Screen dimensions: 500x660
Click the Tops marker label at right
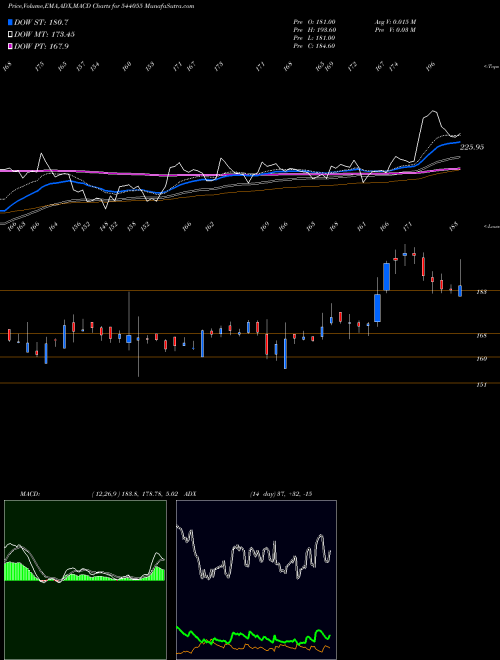492,67
